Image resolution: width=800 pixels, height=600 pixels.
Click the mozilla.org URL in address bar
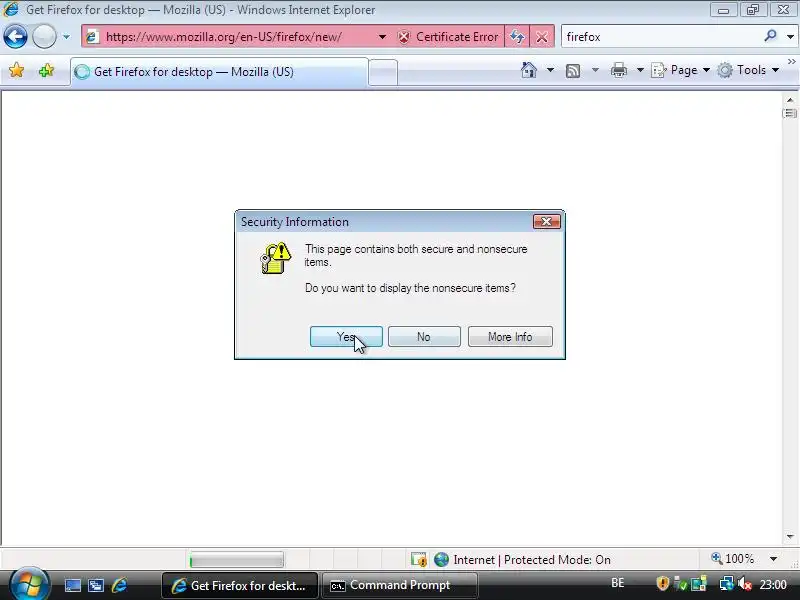223,37
